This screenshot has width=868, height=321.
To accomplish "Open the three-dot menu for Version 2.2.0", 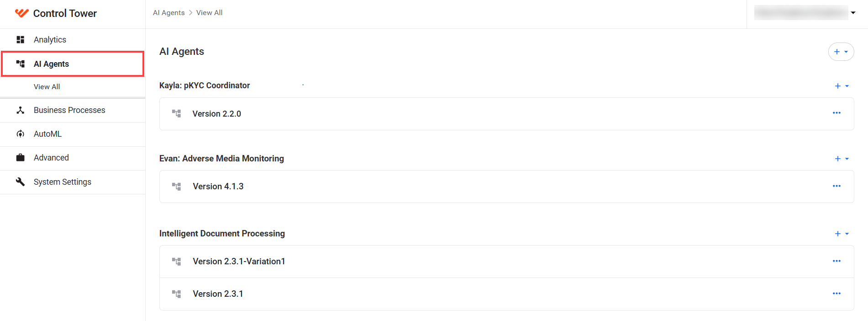I will pyautogui.click(x=836, y=113).
